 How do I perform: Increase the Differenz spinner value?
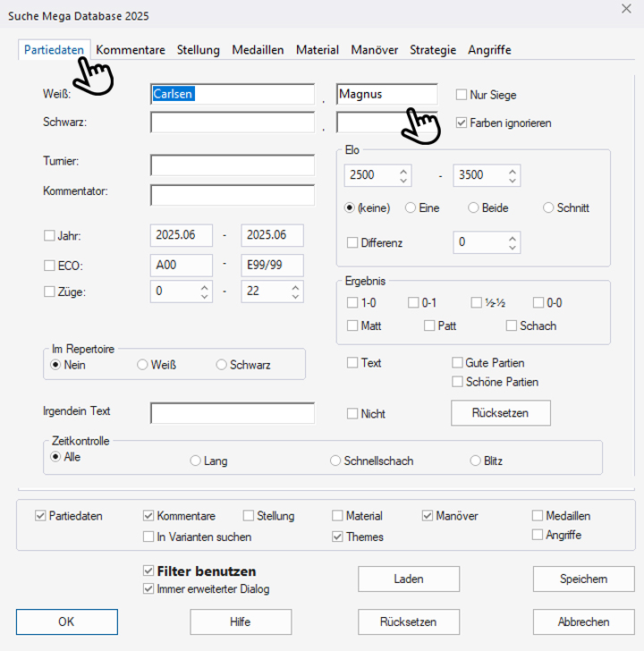(x=513, y=238)
